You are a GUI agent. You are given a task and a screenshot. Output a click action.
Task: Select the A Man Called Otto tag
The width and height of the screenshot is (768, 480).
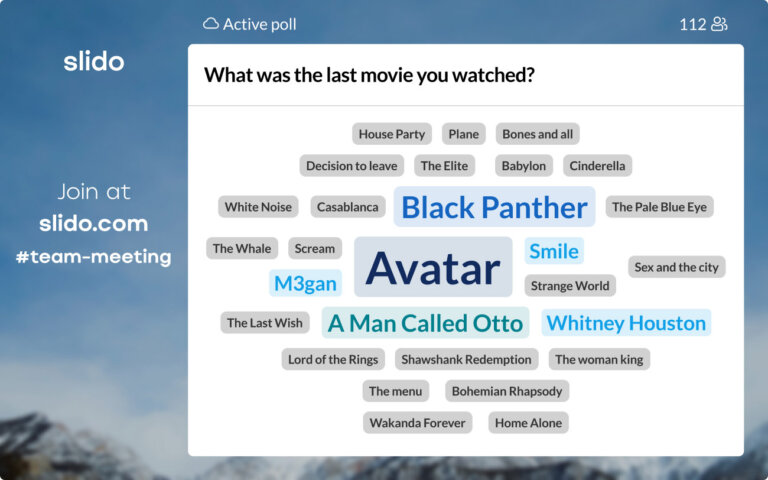[x=425, y=323]
